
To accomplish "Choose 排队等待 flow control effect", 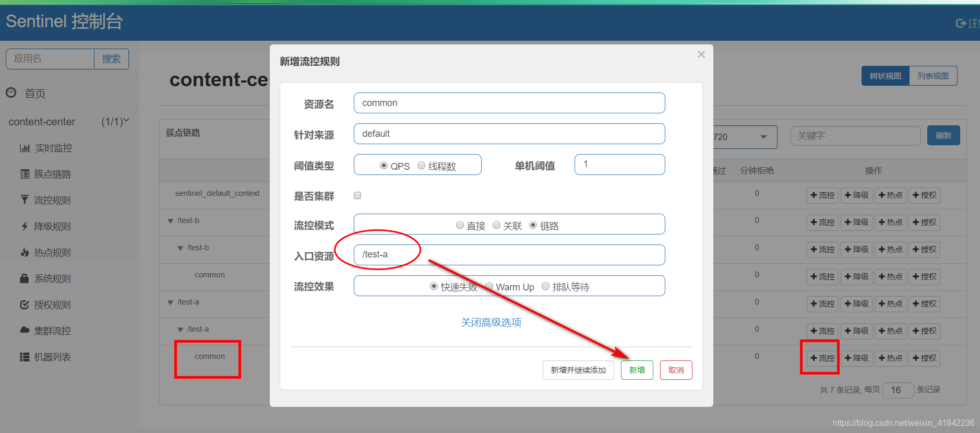I will [x=545, y=286].
